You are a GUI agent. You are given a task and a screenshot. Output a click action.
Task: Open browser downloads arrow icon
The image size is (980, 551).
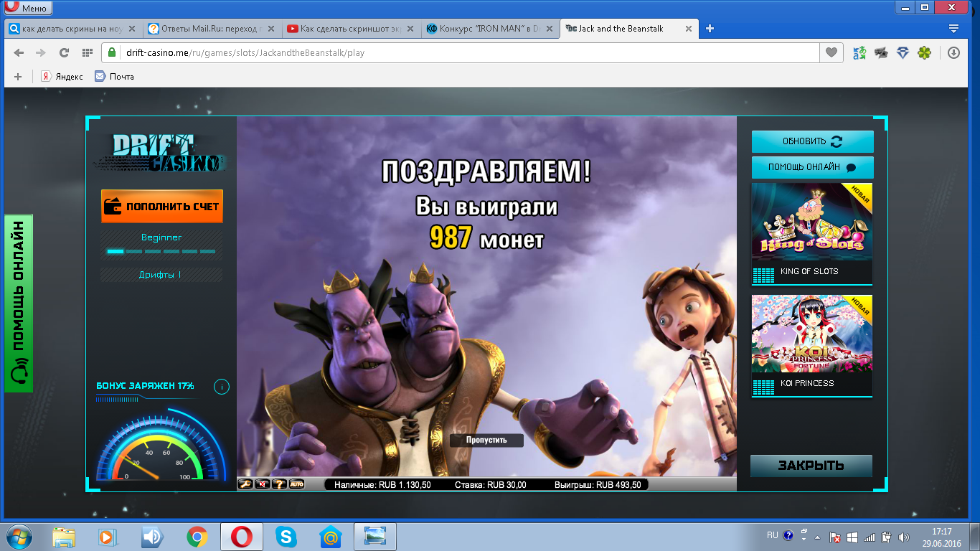pyautogui.click(x=953, y=52)
